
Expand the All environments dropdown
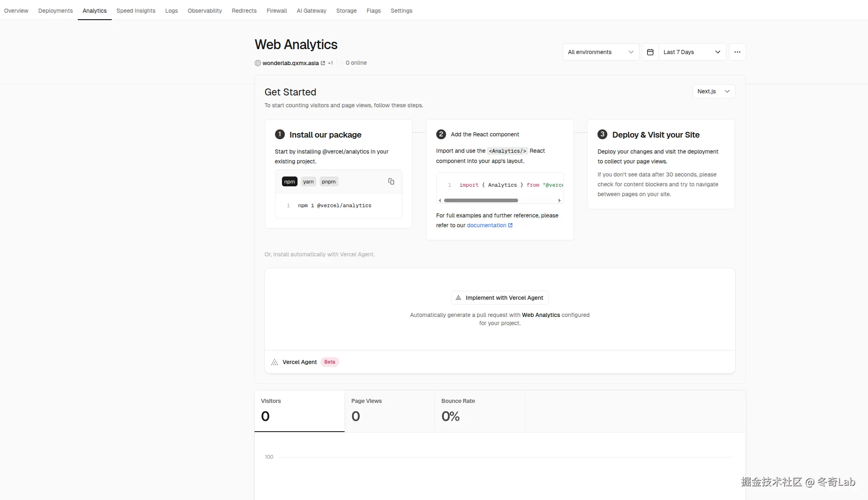point(600,52)
